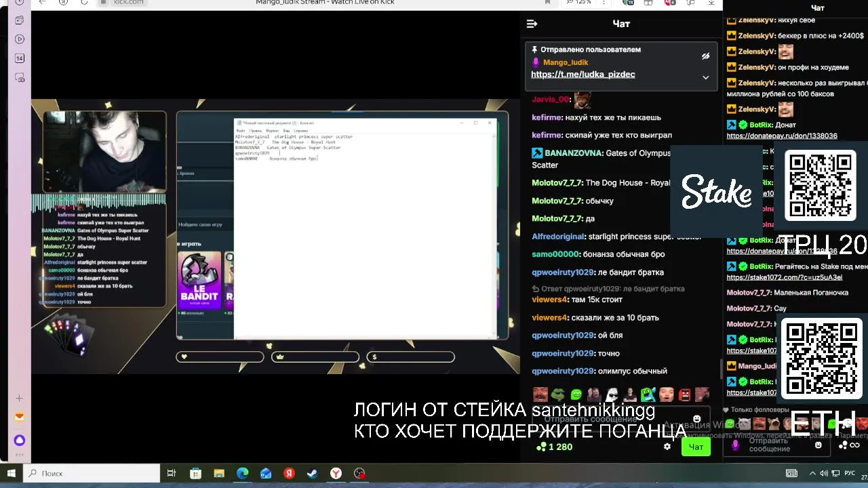Open the calendar 14 icon in the browser sidebar
The width and height of the screenshot is (868, 488).
coord(20,58)
